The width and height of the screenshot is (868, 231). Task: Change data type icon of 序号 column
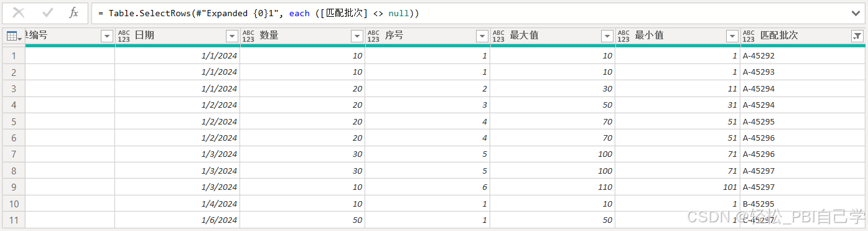[374, 36]
